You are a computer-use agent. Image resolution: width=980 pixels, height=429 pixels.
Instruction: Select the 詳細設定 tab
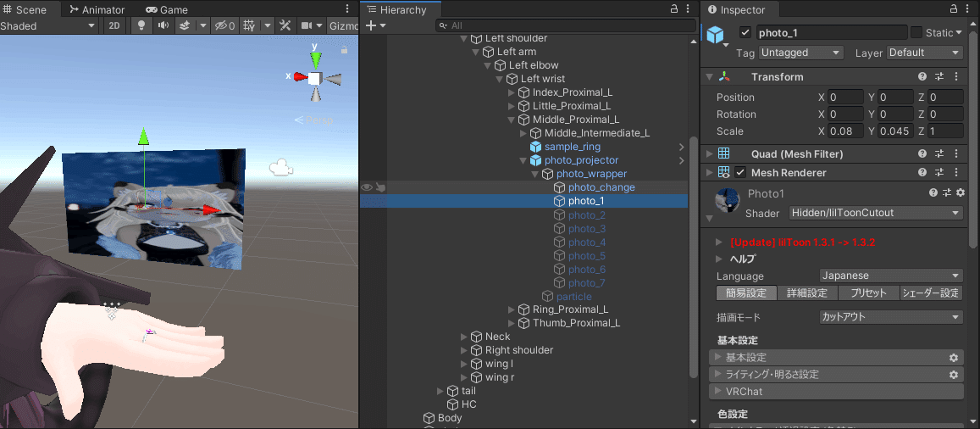807,292
